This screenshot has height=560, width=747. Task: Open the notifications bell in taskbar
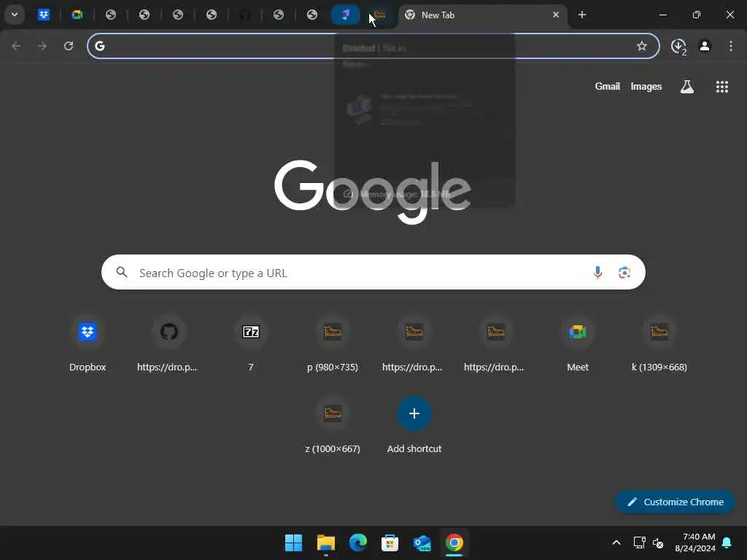coord(727,542)
